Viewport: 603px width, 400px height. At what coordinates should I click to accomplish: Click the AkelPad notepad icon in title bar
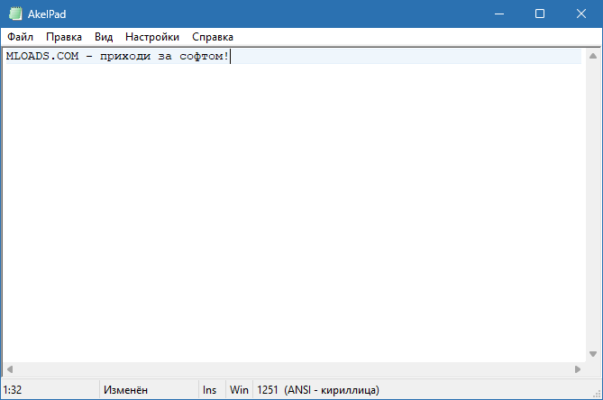coord(15,14)
